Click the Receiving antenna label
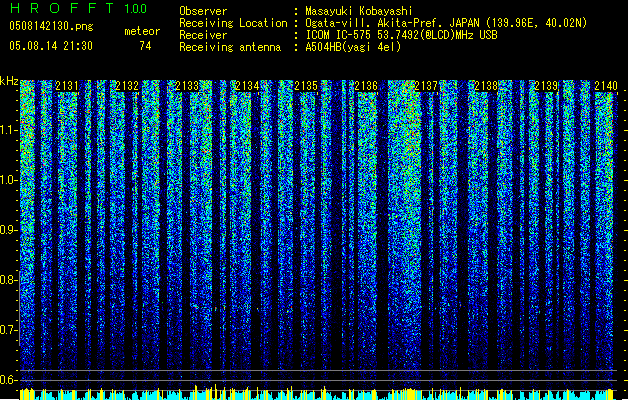Screen dimensions: 629x400 [230, 47]
